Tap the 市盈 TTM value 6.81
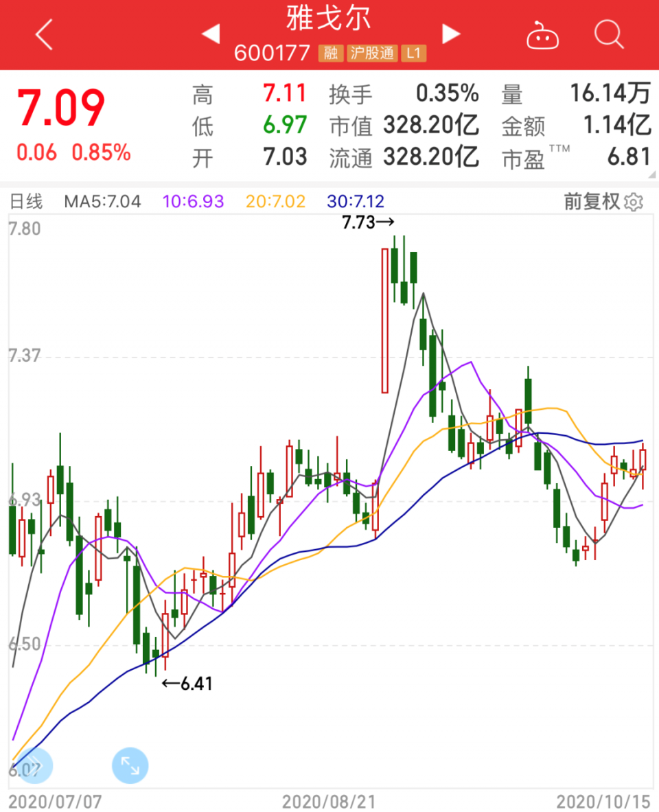The width and height of the screenshot is (659, 812). [628, 157]
